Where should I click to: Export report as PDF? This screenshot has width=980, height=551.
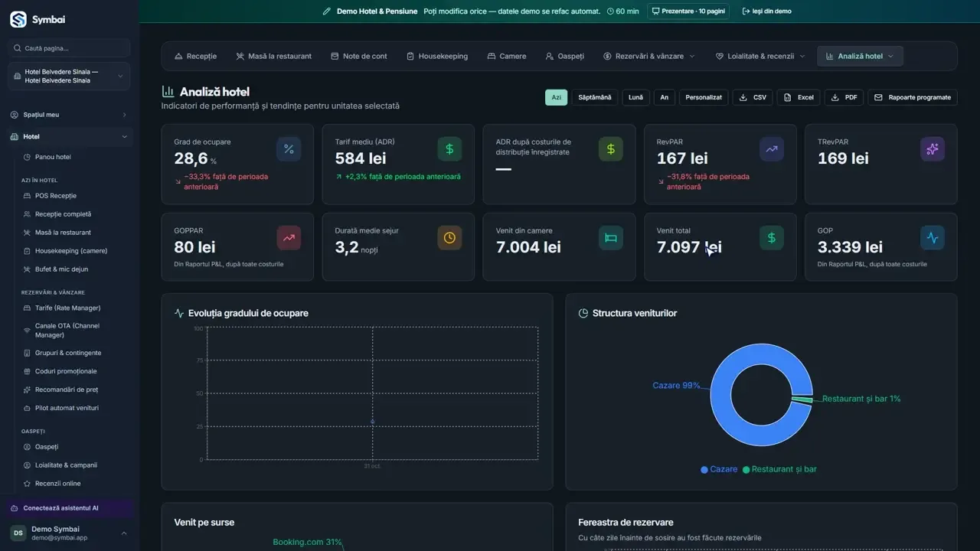point(843,97)
